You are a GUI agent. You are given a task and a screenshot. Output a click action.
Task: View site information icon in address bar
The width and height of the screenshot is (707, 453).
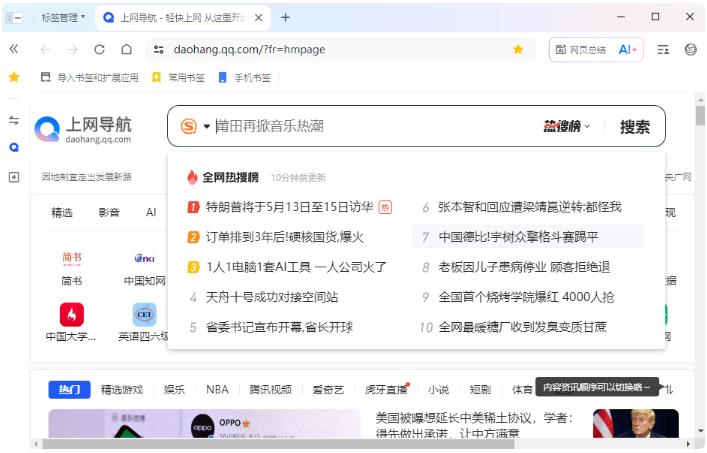[158, 50]
